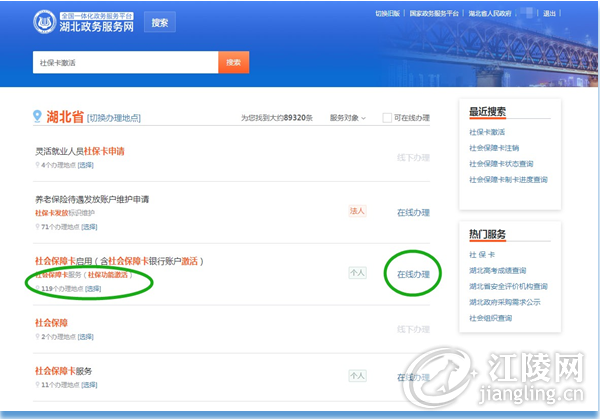The height and width of the screenshot is (419, 600).
Task: Click [选择] next to 4个办理地点
Action: click(86, 165)
